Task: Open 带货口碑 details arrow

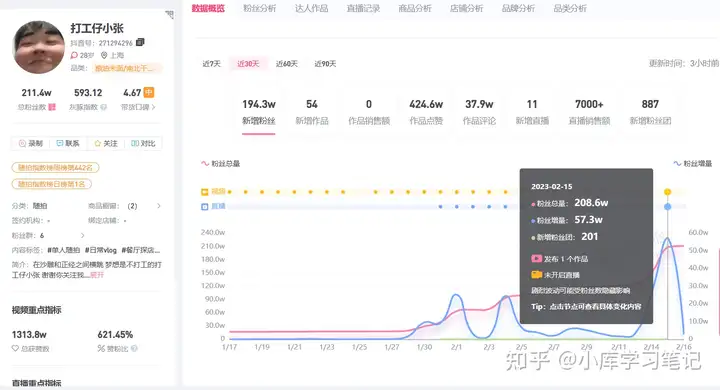Action: 153,107
